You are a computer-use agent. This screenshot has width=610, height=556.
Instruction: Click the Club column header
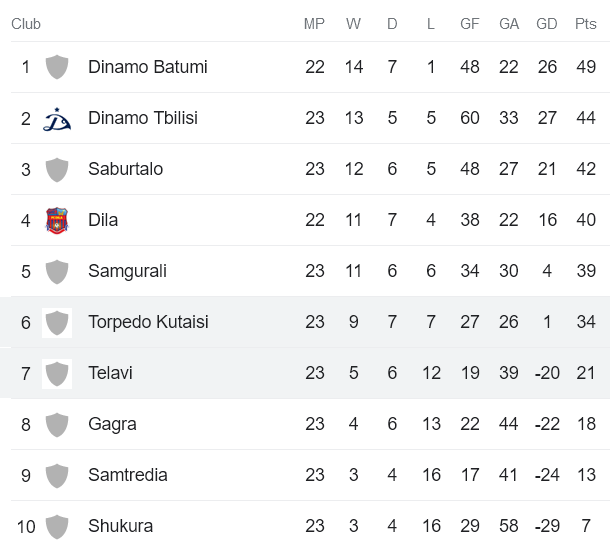click(26, 24)
